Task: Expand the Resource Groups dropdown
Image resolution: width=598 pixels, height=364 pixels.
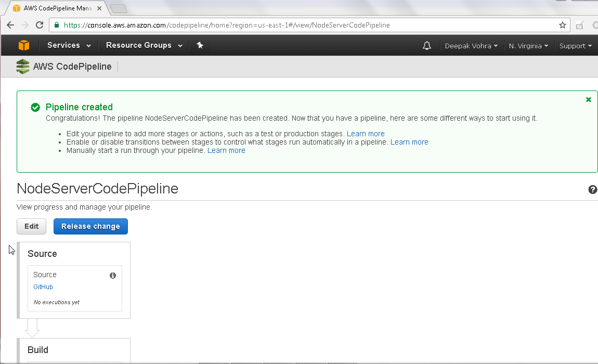Action: (144, 45)
